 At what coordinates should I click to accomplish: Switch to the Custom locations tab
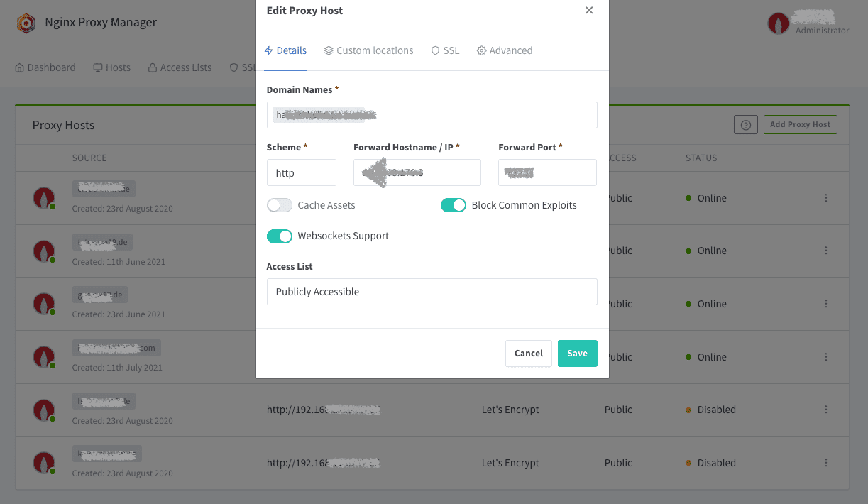(368, 50)
